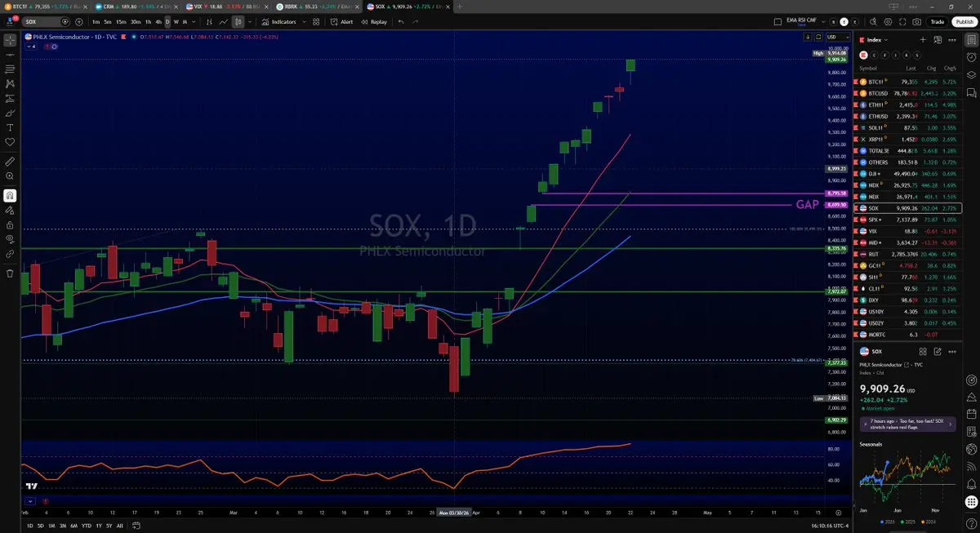
Task: Click the Replay button
Action: [x=373, y=21]
